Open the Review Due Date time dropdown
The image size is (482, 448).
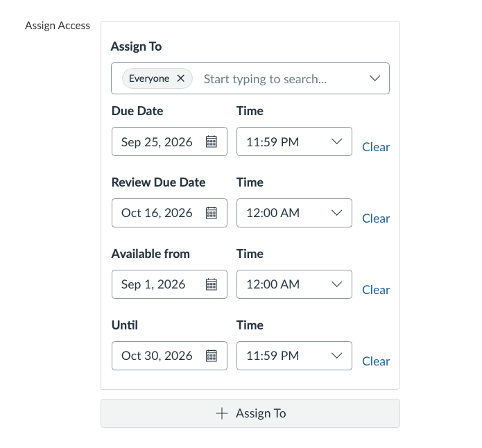pyautogui.click(x=294, y=213)
